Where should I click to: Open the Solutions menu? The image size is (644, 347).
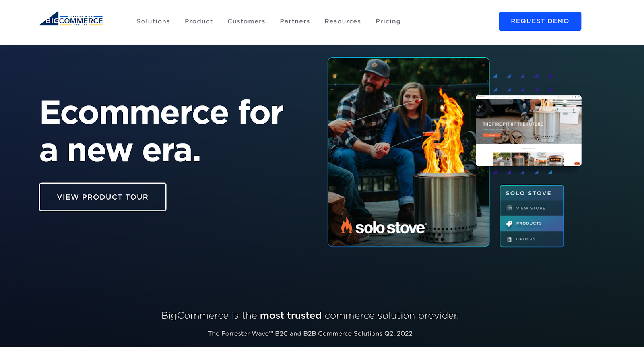pos(153,21)
